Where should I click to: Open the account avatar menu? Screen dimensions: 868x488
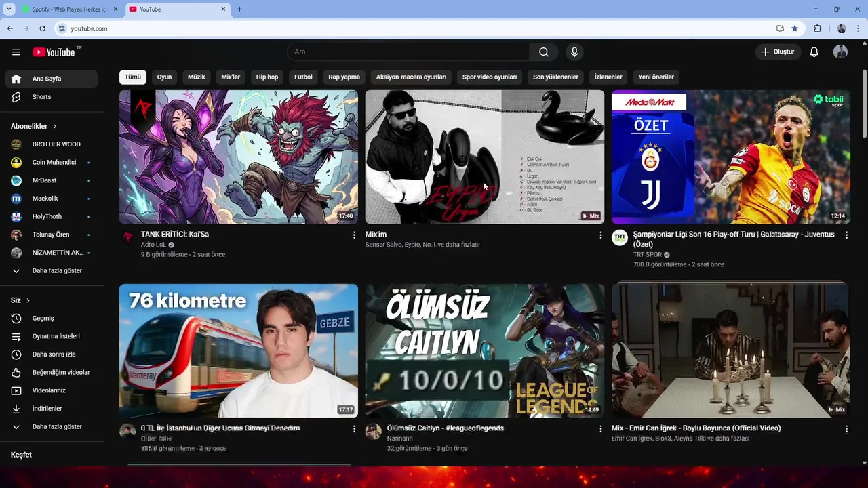click(x=840, y=52)
